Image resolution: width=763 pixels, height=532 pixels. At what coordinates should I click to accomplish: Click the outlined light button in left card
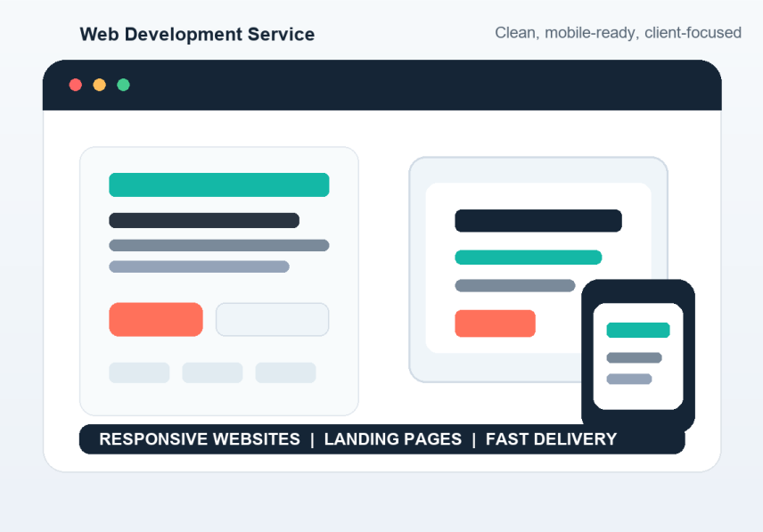point(273,320)
